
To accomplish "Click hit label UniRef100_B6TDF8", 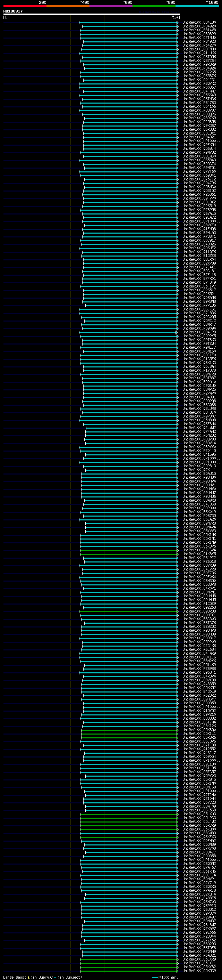I will coord(199,948).
